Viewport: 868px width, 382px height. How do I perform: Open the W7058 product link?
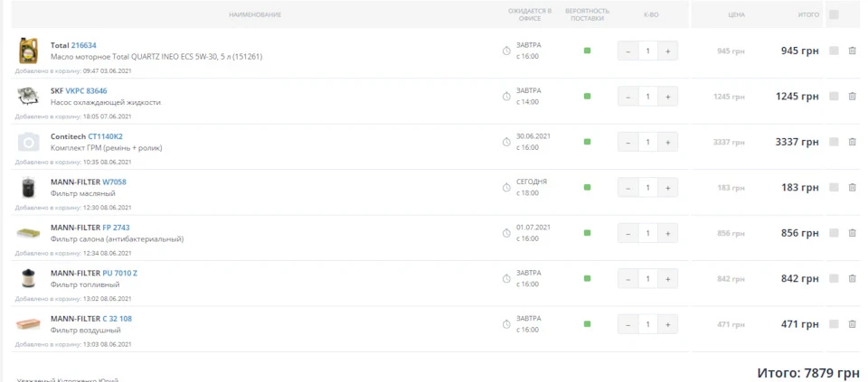[x=115, y=182]
